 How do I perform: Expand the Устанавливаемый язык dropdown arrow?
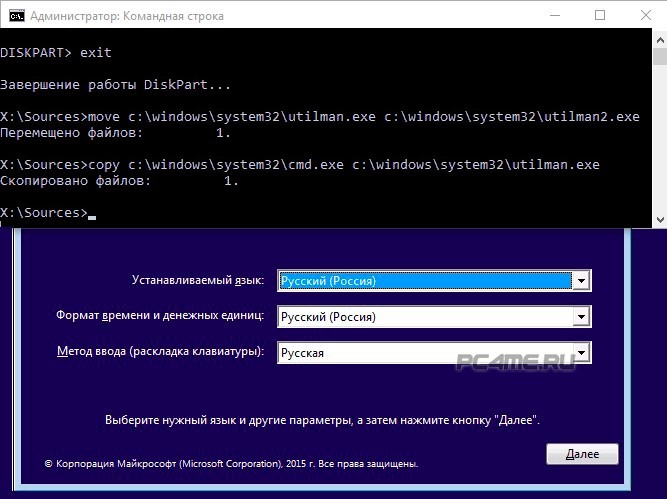click(x=582, y=281)
